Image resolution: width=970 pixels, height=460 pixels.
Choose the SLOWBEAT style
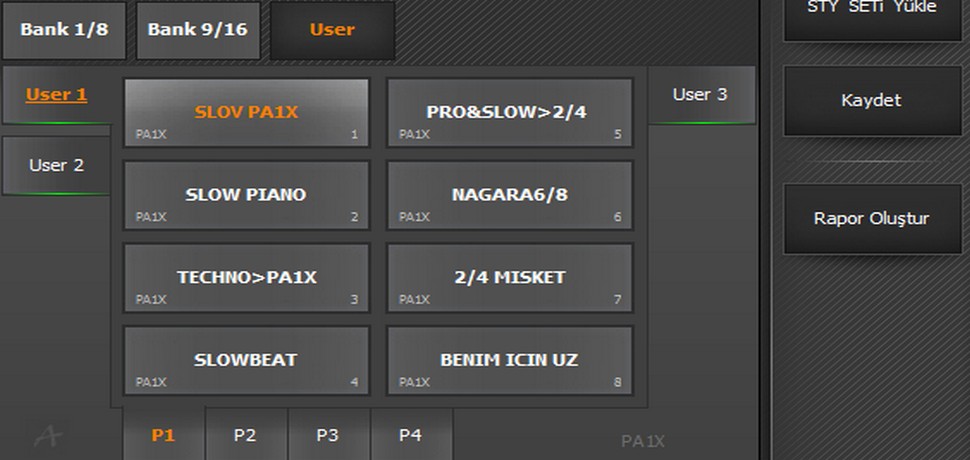point(246,360)
